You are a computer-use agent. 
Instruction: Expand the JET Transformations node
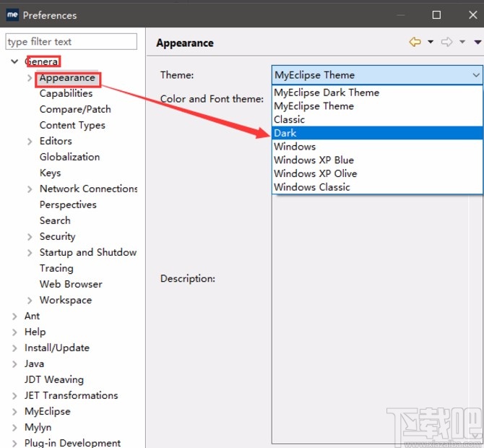tap(14, 396)
